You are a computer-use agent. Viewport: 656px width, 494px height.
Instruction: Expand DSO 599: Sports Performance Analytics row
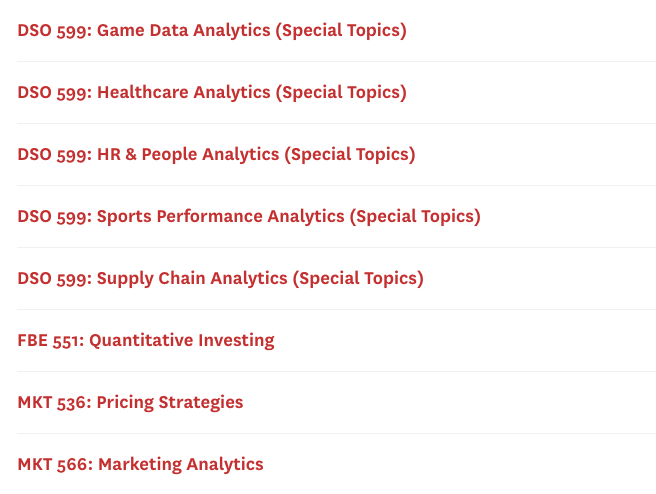tap(249, 216)
